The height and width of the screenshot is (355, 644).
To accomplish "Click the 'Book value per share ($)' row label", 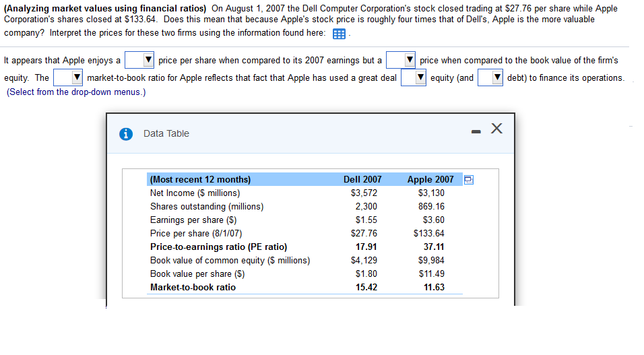I will 197,273.
